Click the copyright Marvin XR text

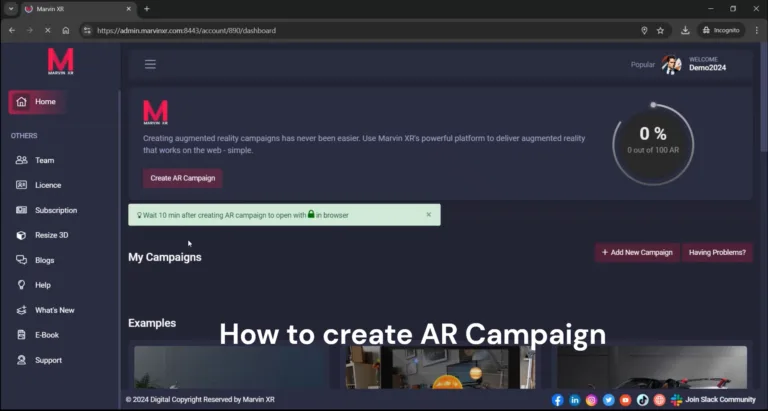tap(200, 400)
